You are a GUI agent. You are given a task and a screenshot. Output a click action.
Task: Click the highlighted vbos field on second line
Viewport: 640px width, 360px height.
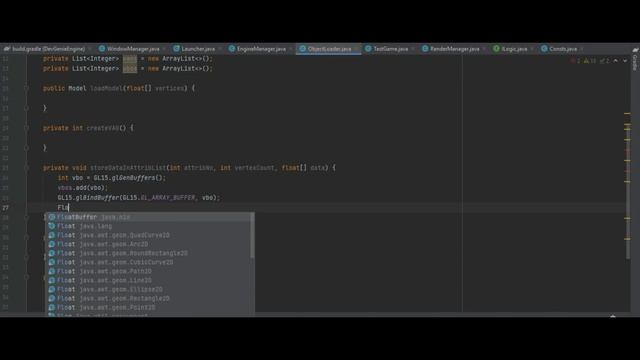tap(130, 69)
